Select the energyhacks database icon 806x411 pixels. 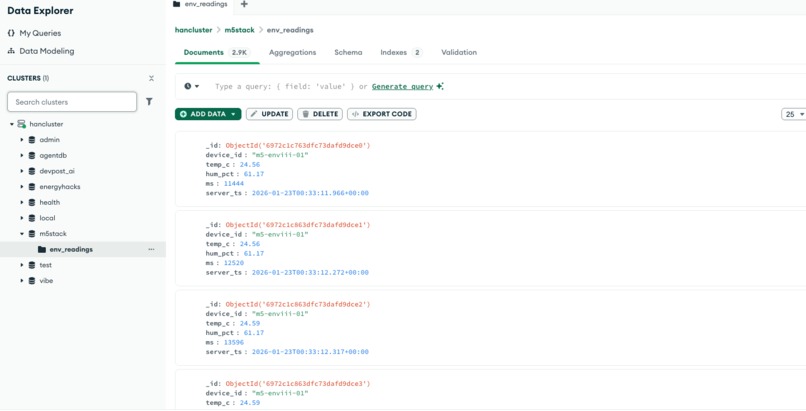pos(32,187)
